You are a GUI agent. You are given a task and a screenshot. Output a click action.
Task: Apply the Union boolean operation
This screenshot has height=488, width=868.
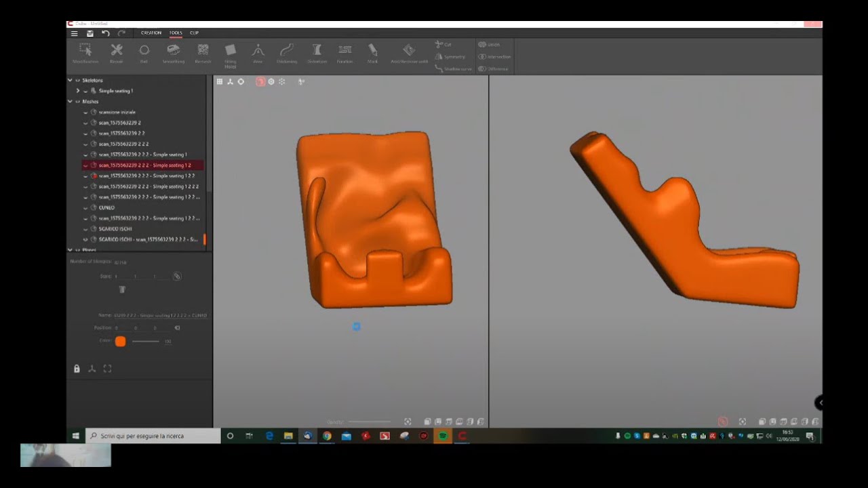coord(489,45)
